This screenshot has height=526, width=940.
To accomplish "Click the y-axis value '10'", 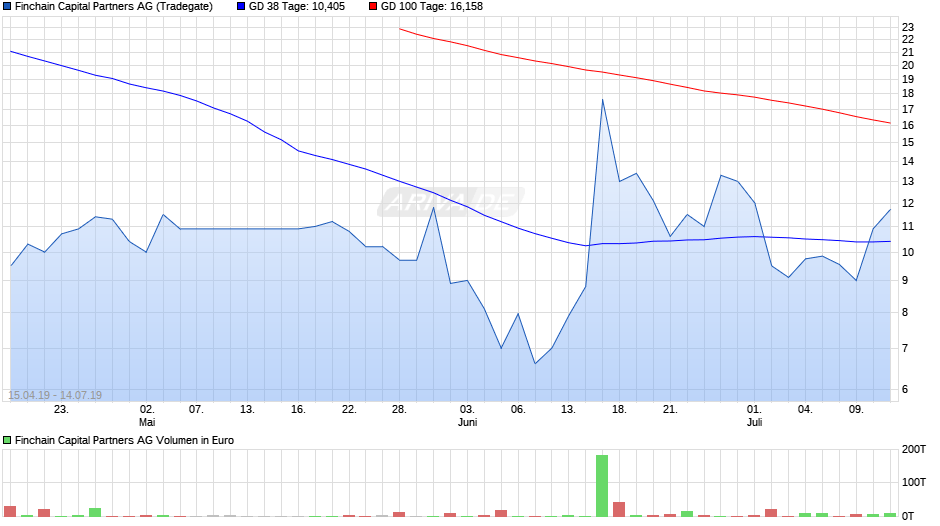I will click(x=908, y=253).
